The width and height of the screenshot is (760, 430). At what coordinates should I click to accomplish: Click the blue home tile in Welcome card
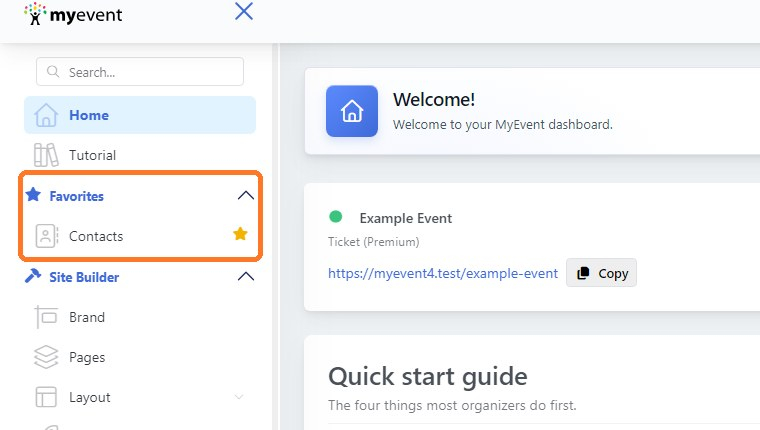(352, 111)
